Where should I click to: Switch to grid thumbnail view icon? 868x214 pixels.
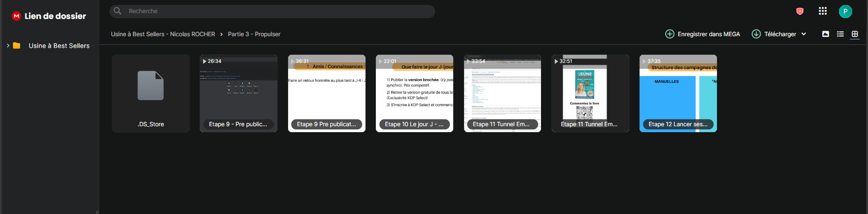(x=854, y=34)
